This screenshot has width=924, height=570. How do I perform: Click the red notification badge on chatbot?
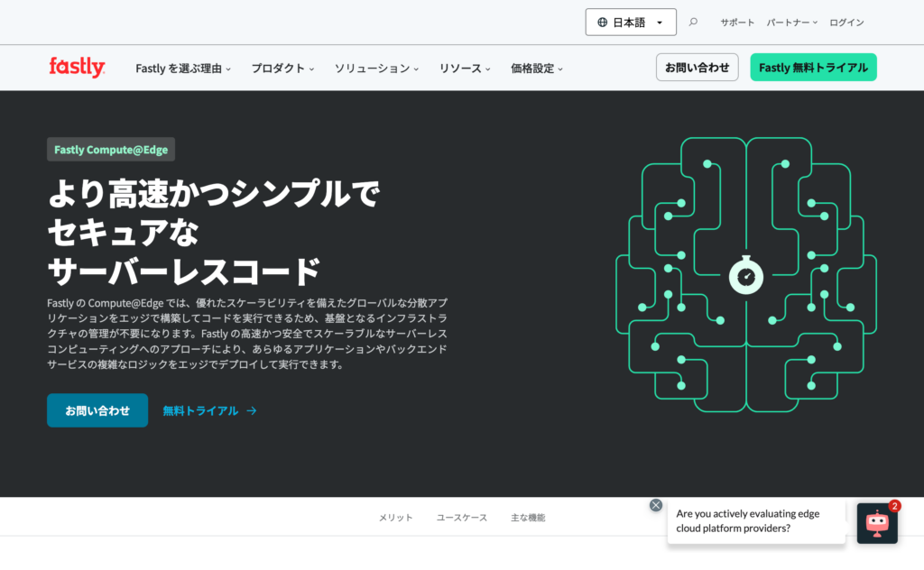[x=894, y=506]
